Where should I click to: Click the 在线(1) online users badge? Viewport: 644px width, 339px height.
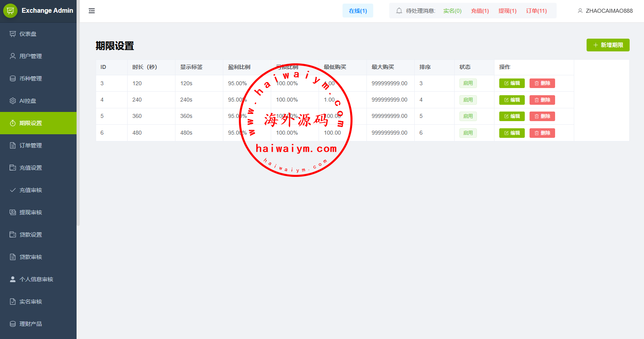[358, 11]
